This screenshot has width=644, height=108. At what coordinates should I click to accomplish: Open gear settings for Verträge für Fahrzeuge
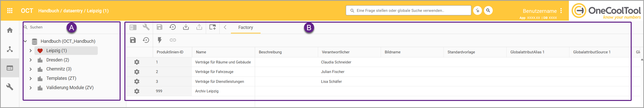(x=137, y=72)
